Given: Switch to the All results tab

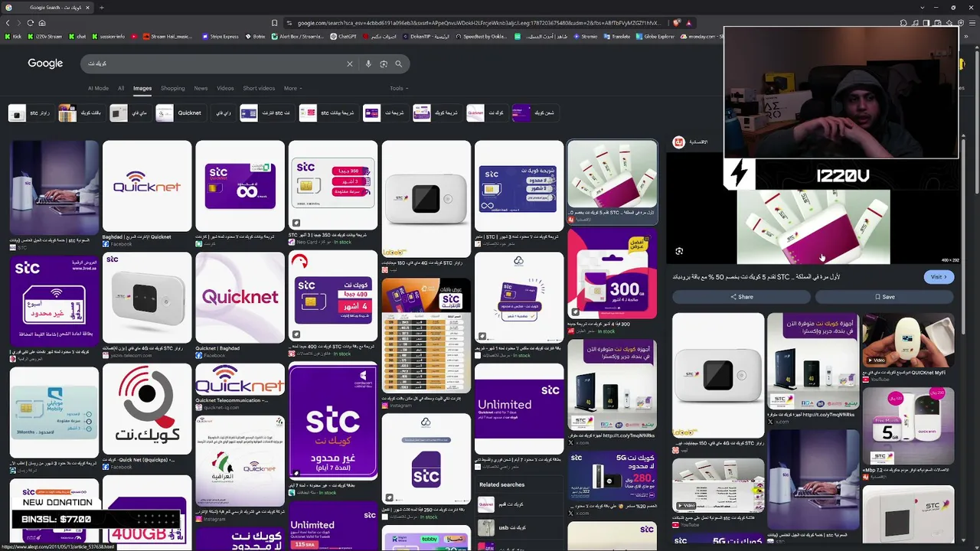Looking at the screenshot, I should 121,88.
